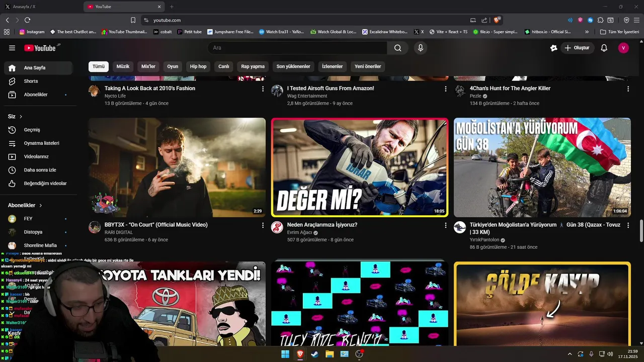
Task: Click Brave Shields lion icon in address bar
Action: (x=497, y=20)
